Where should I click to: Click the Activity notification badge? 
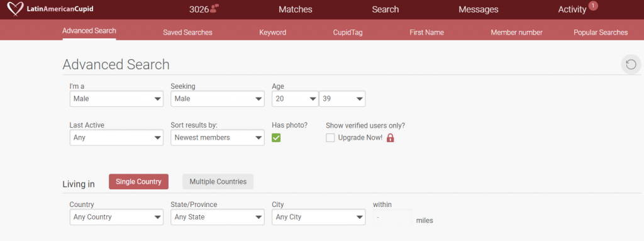(x=593, y=6)
